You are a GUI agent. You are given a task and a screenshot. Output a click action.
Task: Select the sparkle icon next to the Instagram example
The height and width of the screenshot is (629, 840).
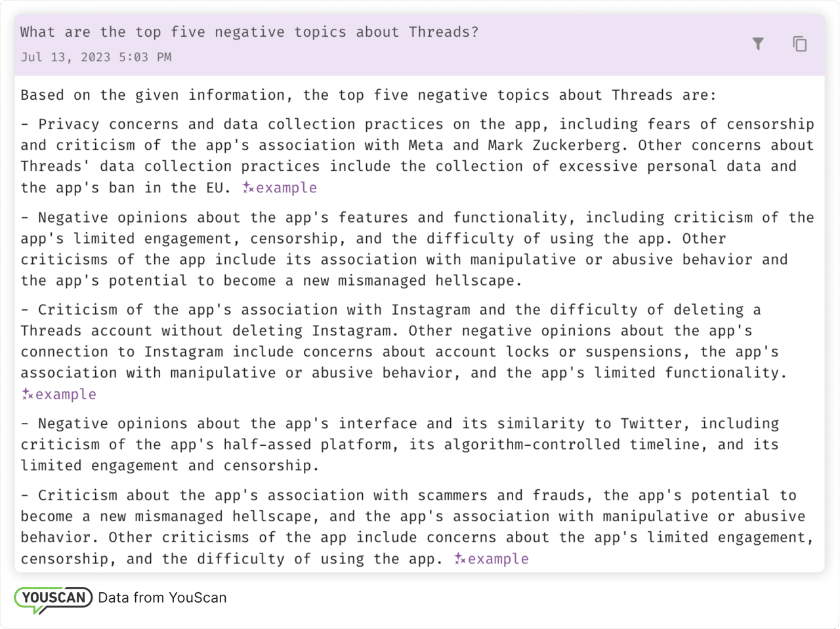click(x=26, y=394)
